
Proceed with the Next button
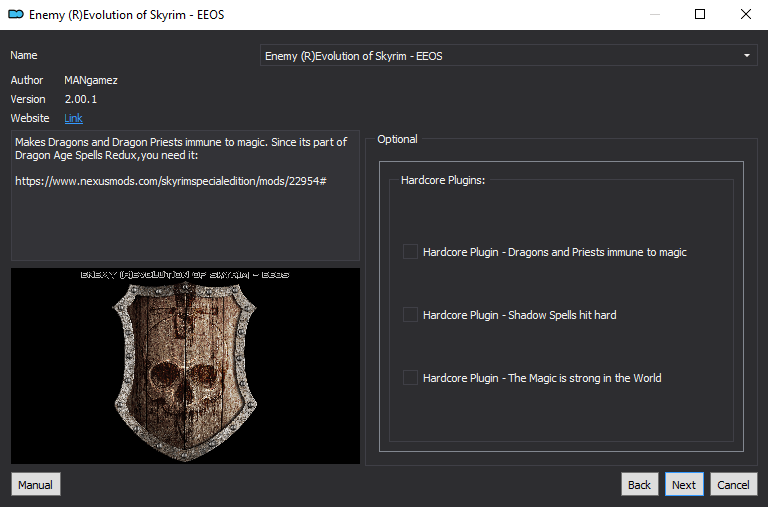(684, 484)
